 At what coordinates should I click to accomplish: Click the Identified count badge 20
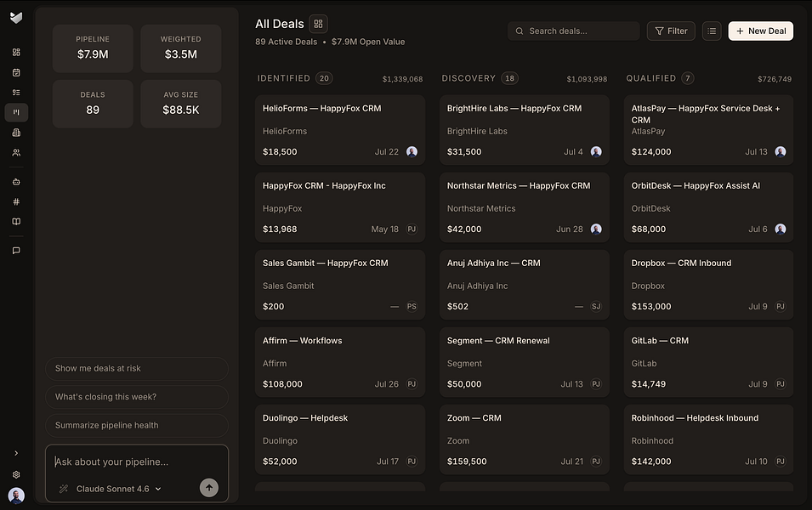[x=324, y=78]
